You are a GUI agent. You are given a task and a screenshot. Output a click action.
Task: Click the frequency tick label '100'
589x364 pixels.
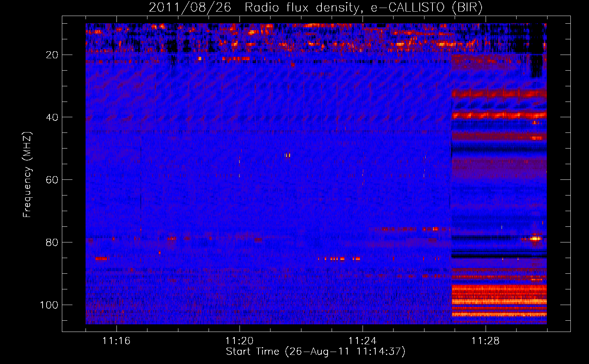click(x=49, y=305)
